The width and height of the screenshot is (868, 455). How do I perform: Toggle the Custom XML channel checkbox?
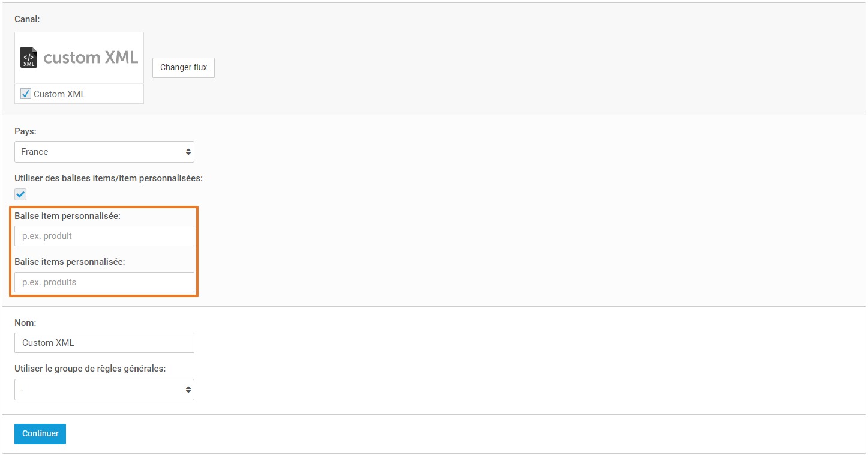[26, 94]
